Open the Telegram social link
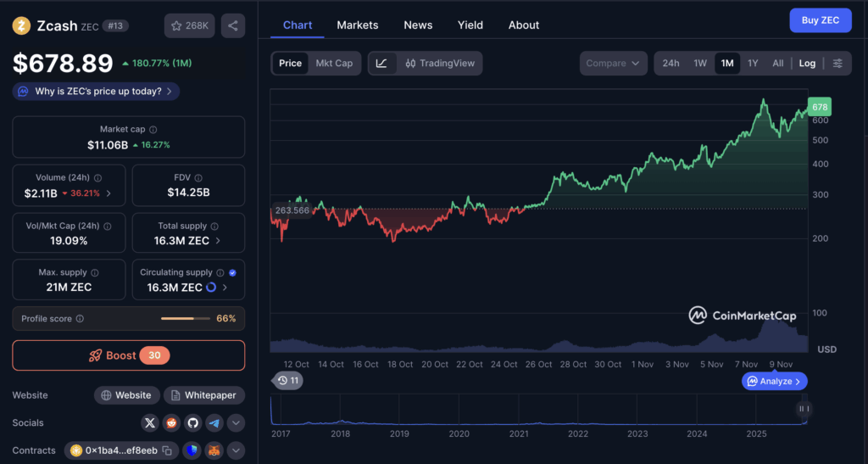 pyautogui.click(x=214, y=423)
